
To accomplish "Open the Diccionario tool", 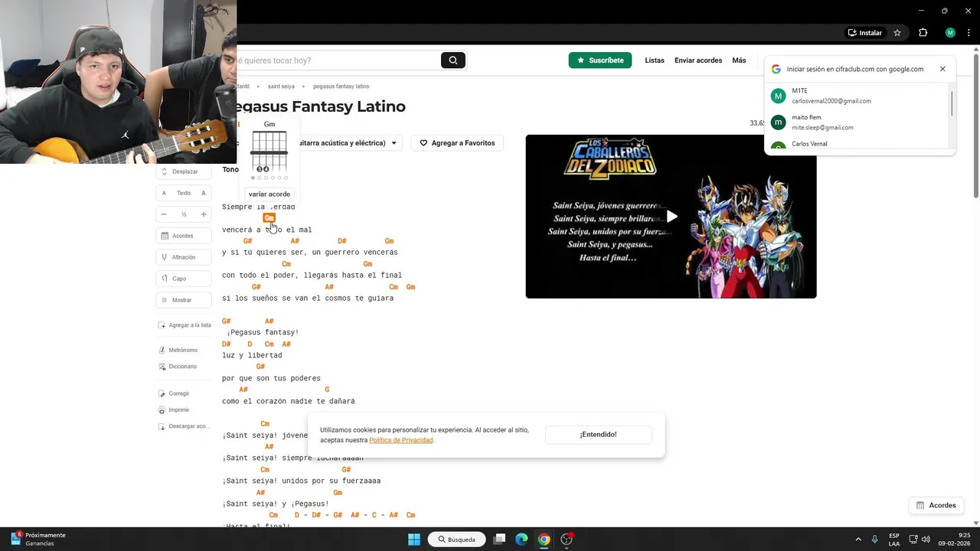I will point(178,367).
